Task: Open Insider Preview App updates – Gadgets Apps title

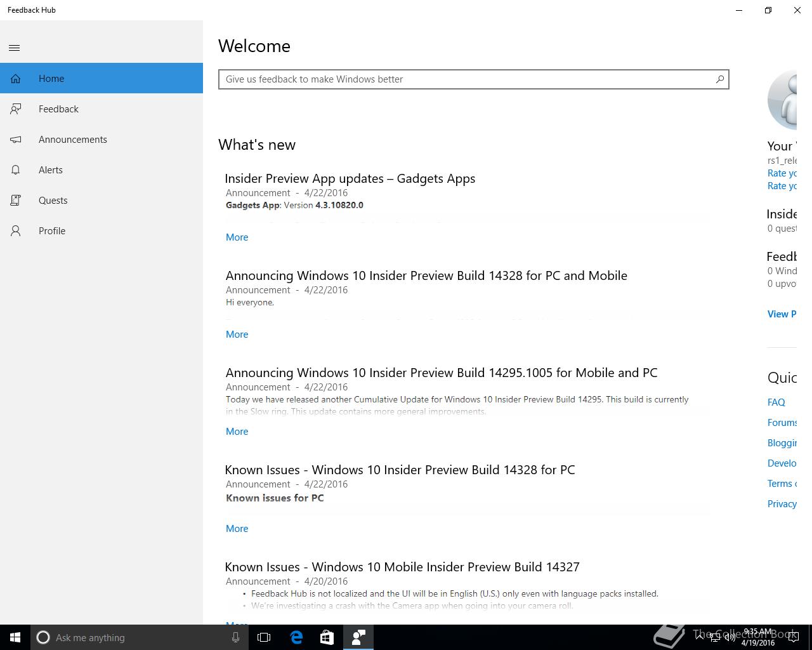Action: (x=350, y=179)
